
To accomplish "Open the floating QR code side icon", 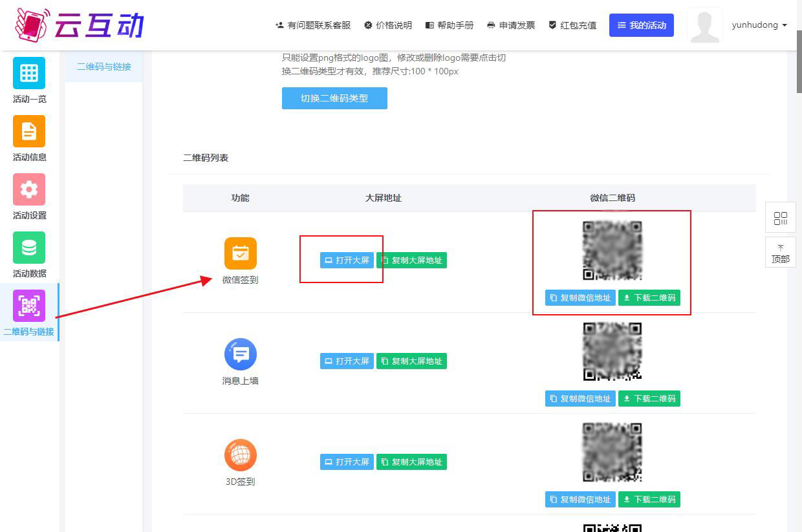I will pyautogui.click(x=781, y=218).
